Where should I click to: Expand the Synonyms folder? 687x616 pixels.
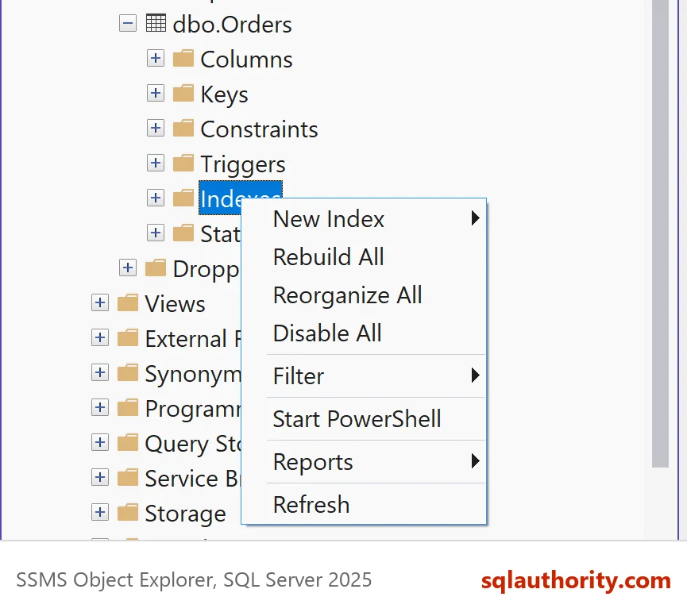[x=100, y=373]
